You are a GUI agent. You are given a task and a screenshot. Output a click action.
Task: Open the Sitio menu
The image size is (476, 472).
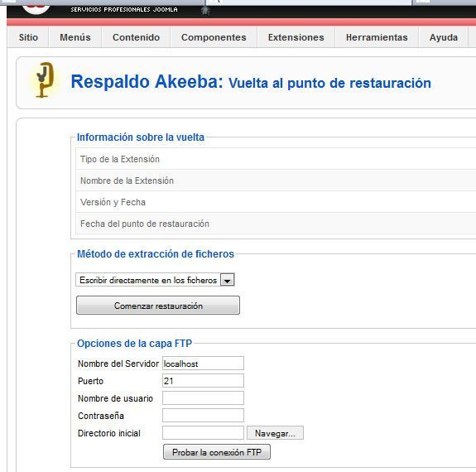(x=28, y=37)
